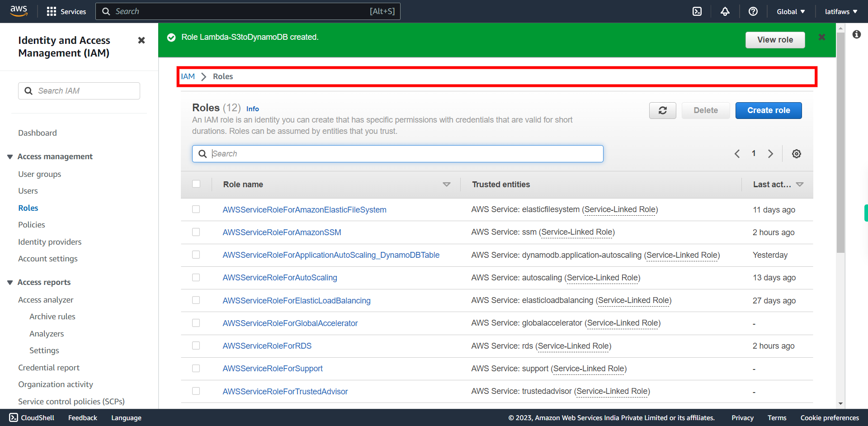Open the info panel icon

pyautogui.click(x=857, y=34)
